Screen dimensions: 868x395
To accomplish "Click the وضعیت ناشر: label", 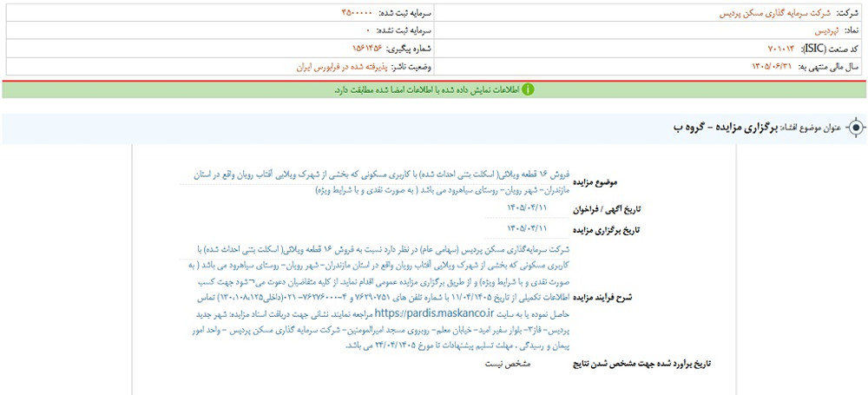I will click(x=411, y=67).
